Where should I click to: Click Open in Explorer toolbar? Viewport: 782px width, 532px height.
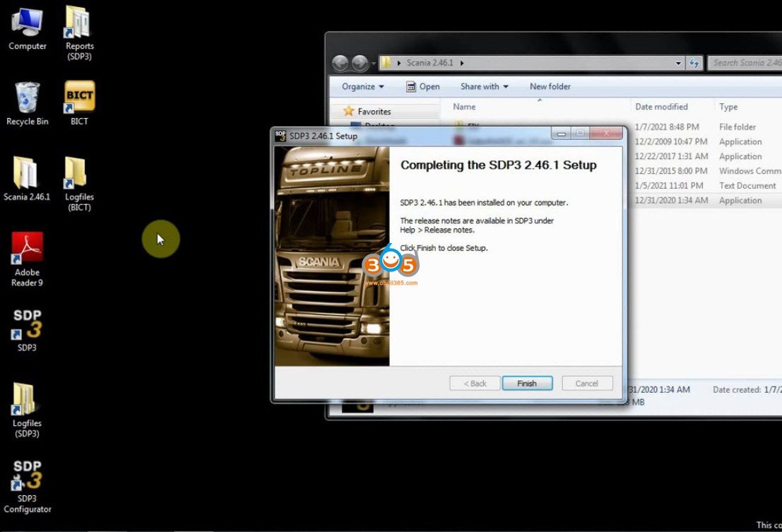[423, 86]
